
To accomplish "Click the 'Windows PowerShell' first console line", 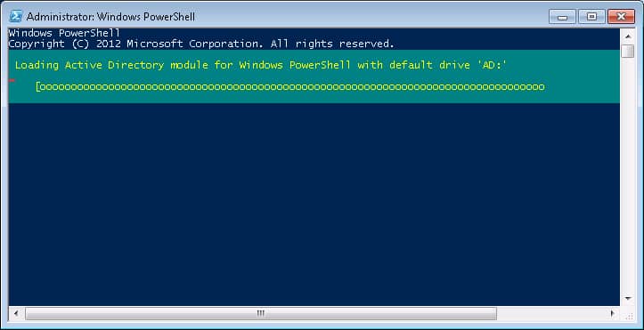I will (x=64, y=33).
